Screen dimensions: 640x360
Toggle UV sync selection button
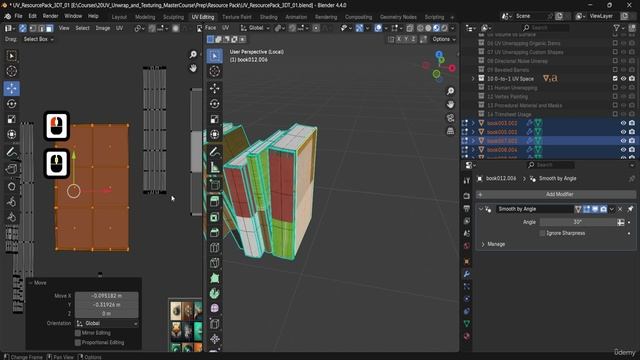[x=23, y=28]
